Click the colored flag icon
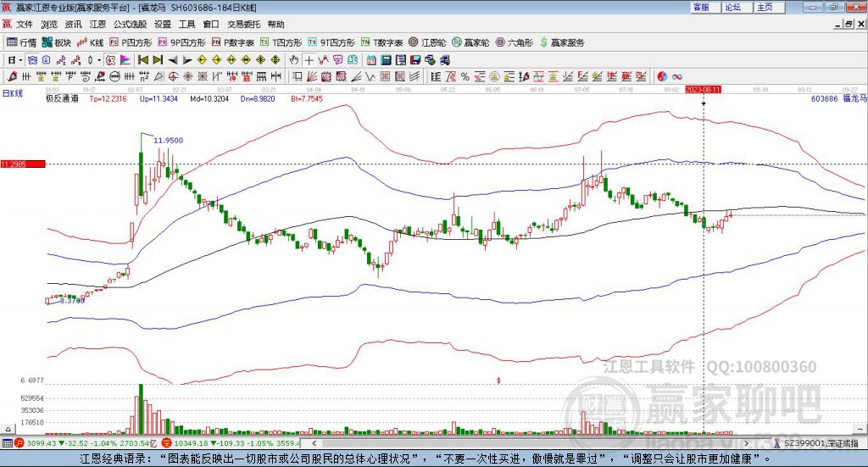The image size is (868, 467). pos(125,60)
